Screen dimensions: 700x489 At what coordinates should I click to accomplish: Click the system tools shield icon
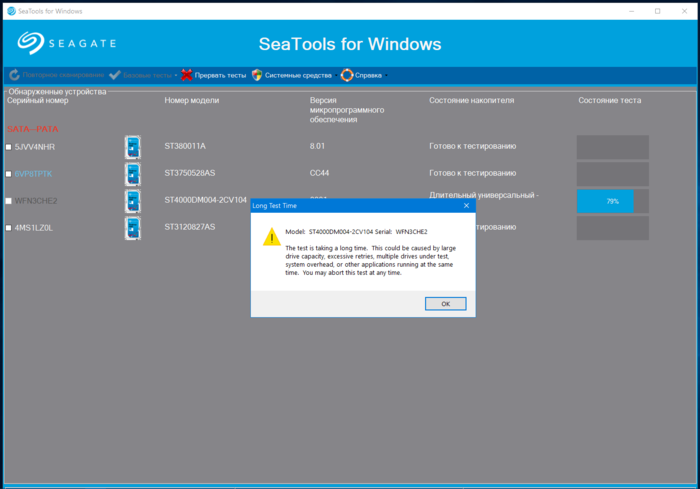[257, 75]
